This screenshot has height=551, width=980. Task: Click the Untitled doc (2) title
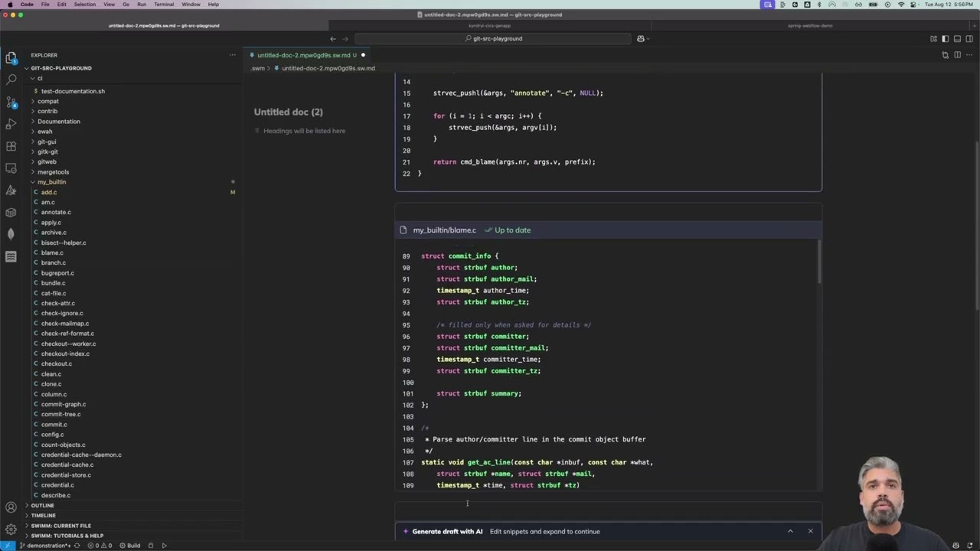pos(289,112)
